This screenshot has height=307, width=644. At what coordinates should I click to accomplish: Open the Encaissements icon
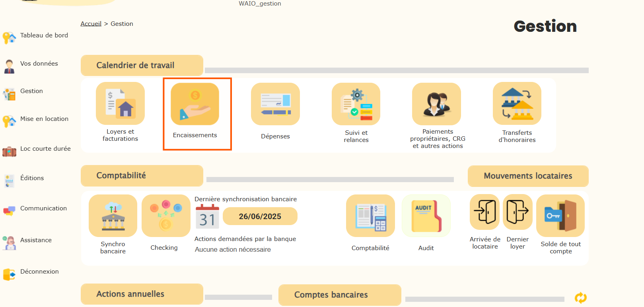click(195, 104)
